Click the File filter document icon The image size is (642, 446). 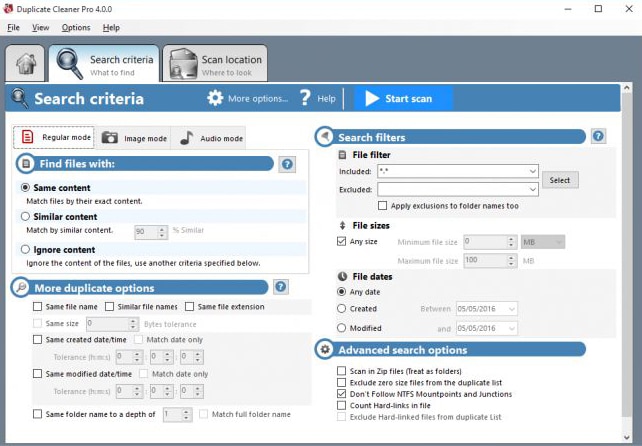coord(342,155)
